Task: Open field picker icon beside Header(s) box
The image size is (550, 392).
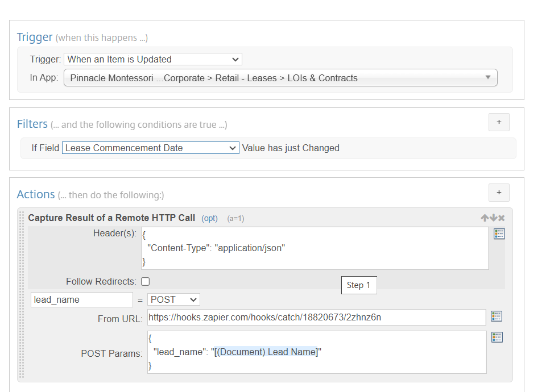Action: click(499, 233)
